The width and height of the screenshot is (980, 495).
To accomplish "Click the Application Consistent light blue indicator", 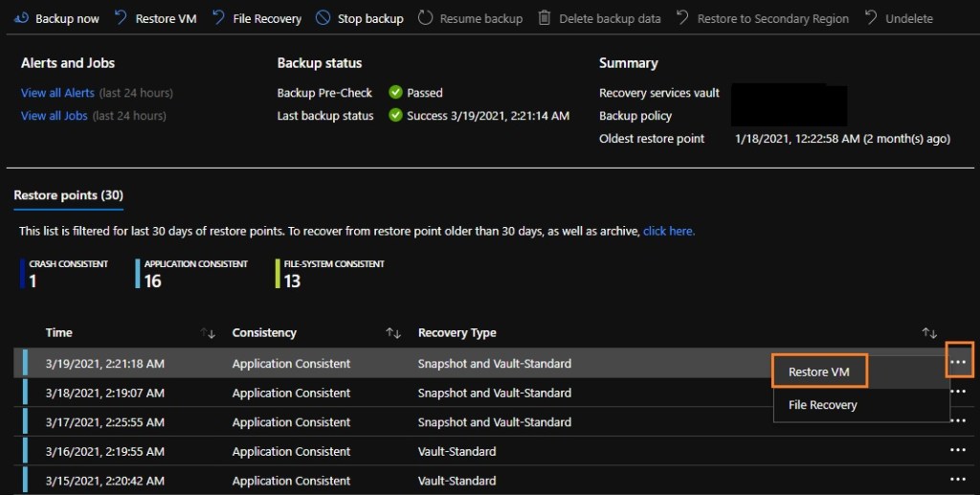I will pyautogui.click(x=138, y=274).
